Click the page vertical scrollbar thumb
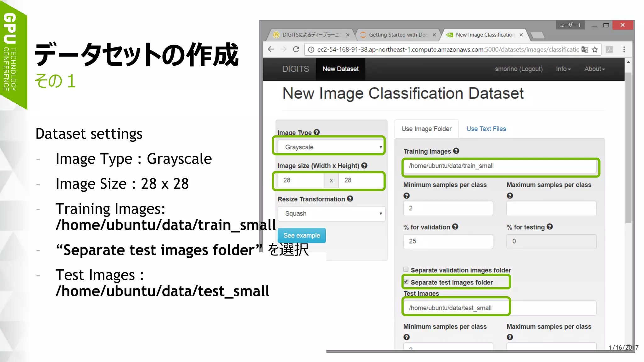Image resolution: width=644 pixels, height=362 pixels. (628, 148)
